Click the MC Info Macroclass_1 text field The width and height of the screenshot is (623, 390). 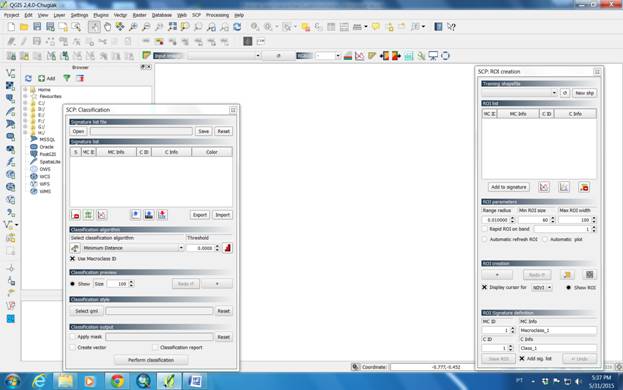(557, 330)
